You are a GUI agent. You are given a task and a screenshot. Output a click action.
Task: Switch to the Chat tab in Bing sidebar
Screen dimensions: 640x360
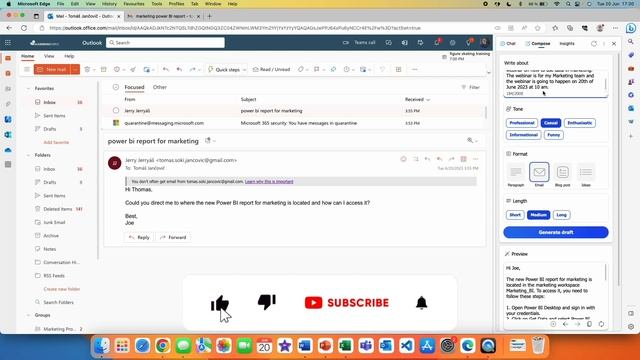pos(508,44)
